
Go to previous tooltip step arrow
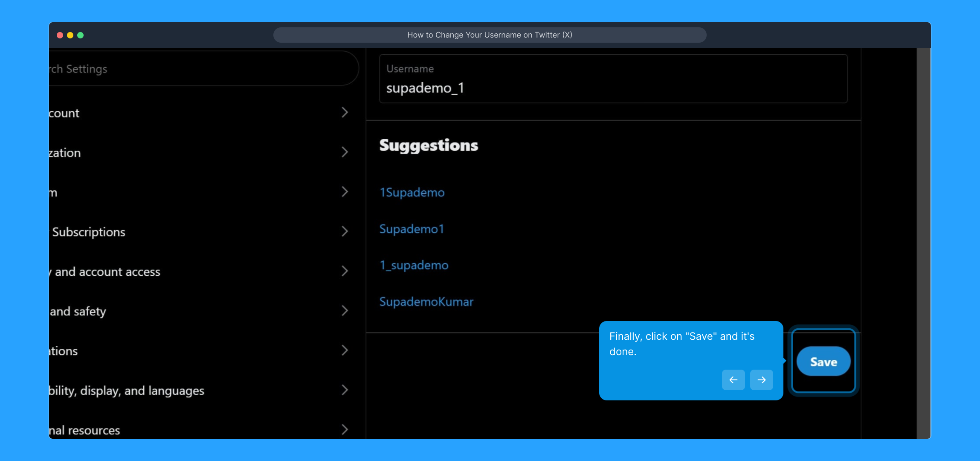pyautogui.click(x=733, y=379)
